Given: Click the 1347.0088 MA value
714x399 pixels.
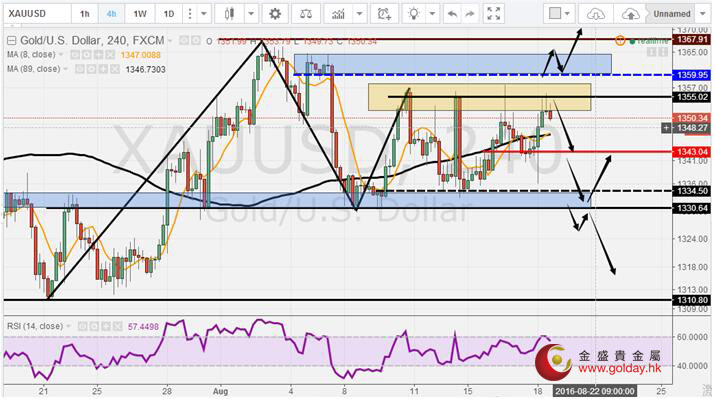Looking at the screenshot, I should click(141, 55).
